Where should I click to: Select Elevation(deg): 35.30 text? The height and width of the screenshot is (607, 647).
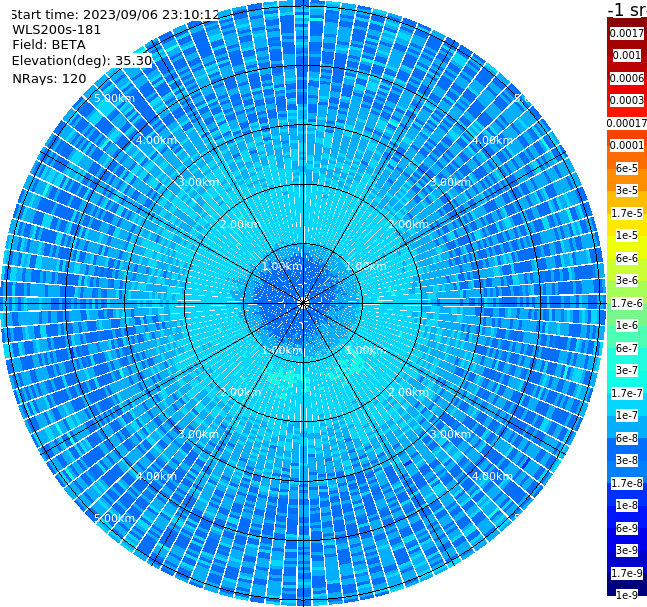[82, 61]
